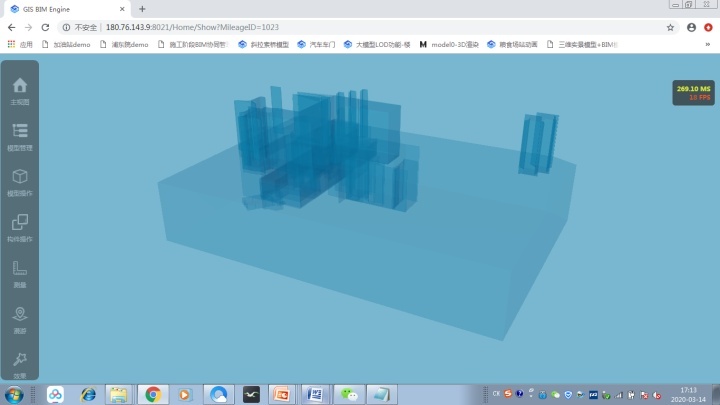The width and height of the screenshot is (720, 405).
Task: Switch to Chrome in the taskbar
Action: click(152, 394)
